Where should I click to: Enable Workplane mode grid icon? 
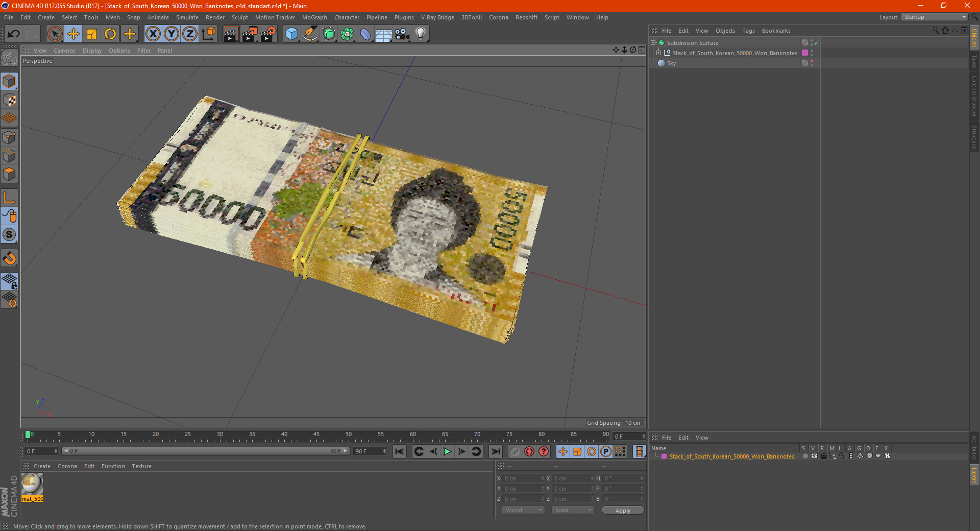click(9, 118)
